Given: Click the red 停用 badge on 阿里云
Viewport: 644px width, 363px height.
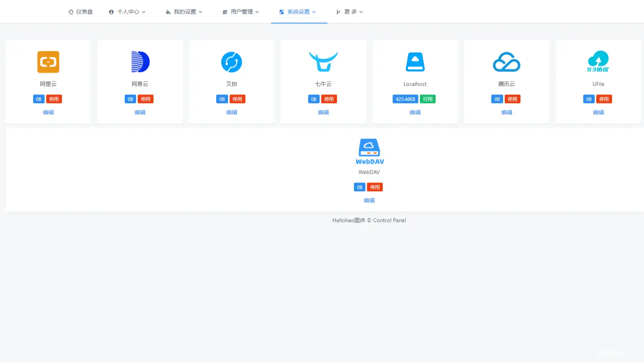Looking at the screenshot, I should [54, 99].
